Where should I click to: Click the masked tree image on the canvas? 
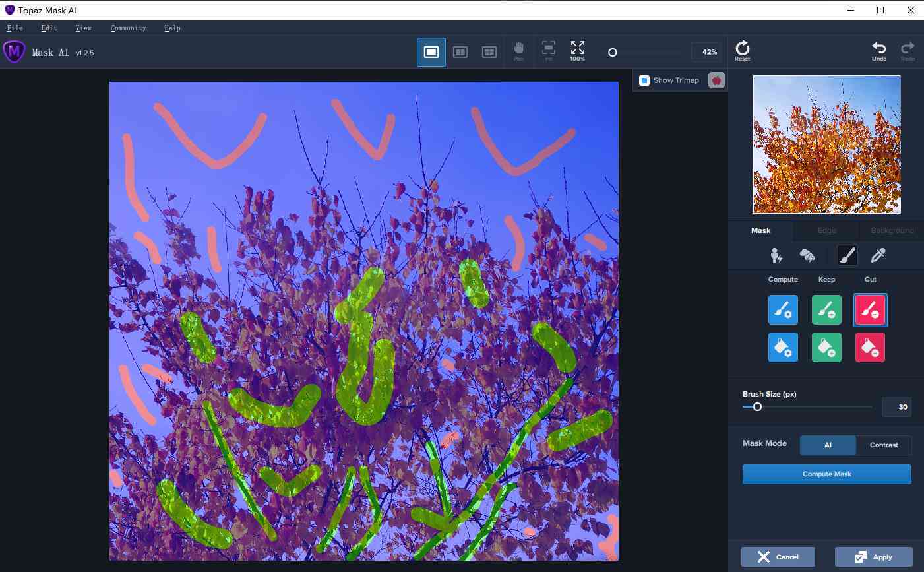point(364,321)
